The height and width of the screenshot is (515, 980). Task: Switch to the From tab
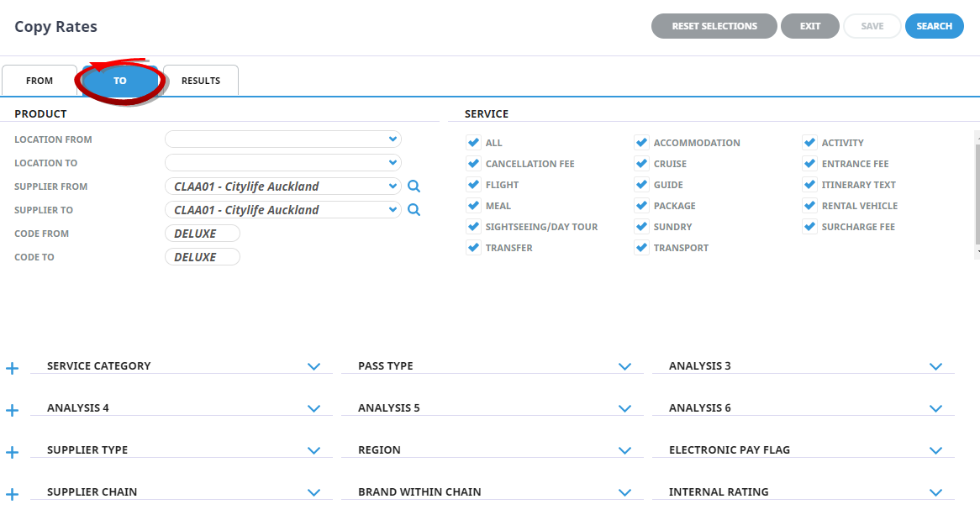tap(40, 81)
